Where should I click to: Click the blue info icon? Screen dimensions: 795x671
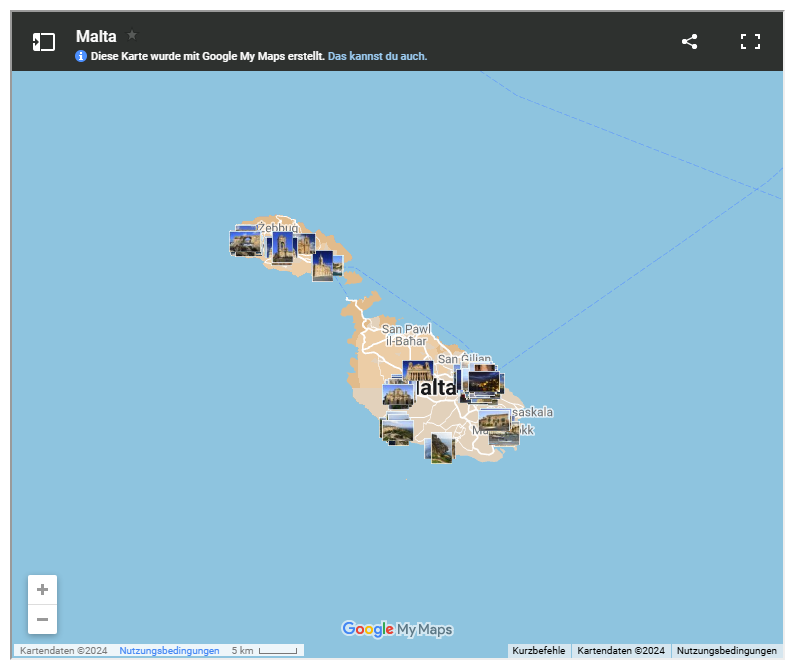pyautogui.click(x=81, y=57)
